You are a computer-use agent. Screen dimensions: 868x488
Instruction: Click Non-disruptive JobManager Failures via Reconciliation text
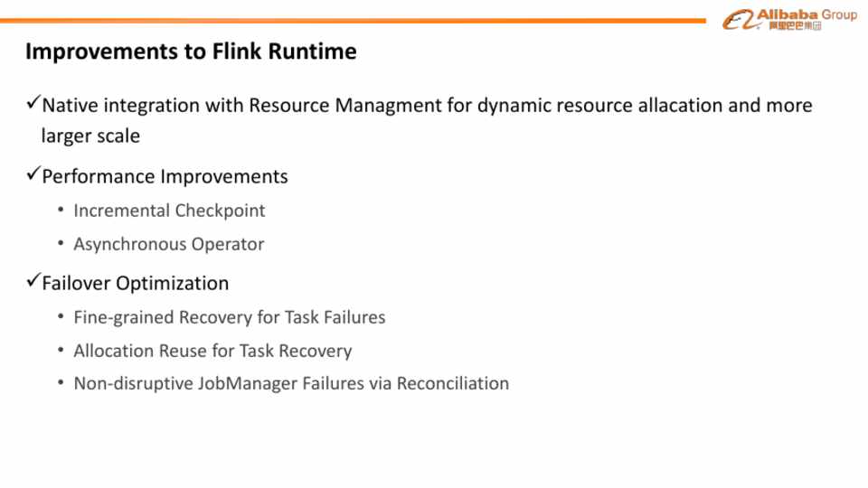(x=291, y=383)
